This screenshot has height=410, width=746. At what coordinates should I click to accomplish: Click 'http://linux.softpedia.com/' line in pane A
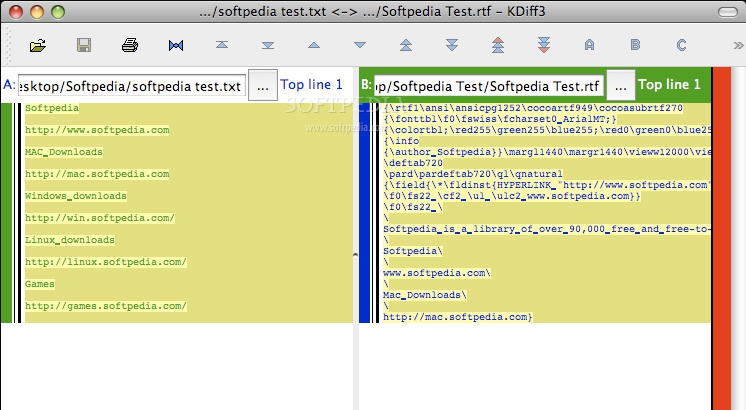106,262
